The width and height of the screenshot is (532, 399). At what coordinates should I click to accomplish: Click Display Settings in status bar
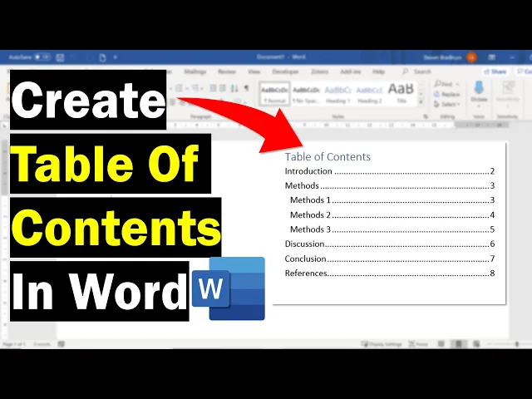382,344
